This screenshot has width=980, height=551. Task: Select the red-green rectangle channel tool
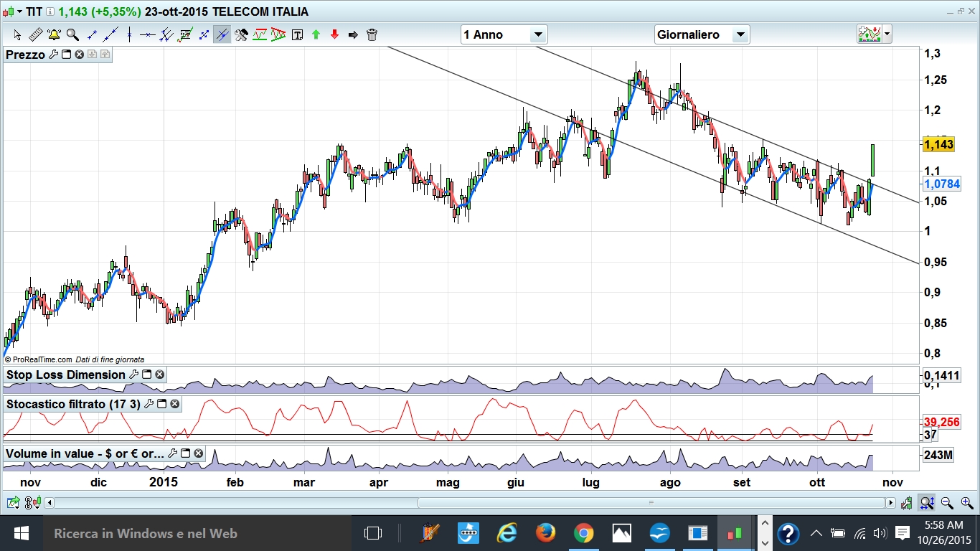260,34
